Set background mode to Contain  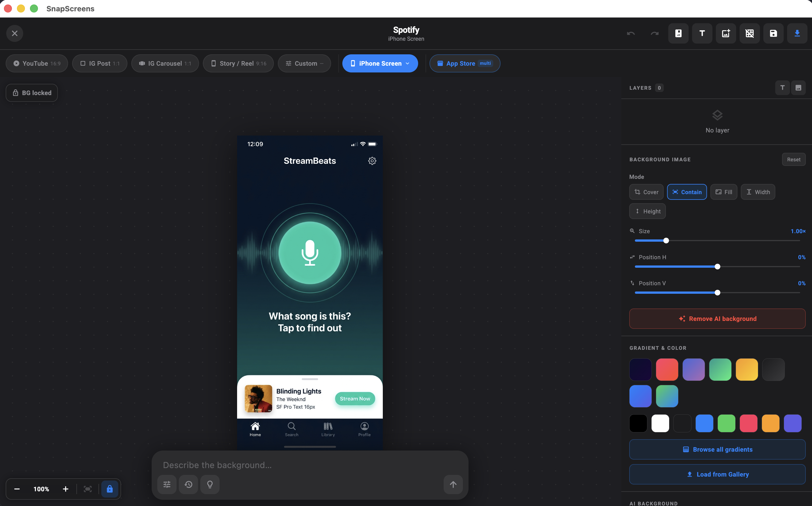(687, 192)
